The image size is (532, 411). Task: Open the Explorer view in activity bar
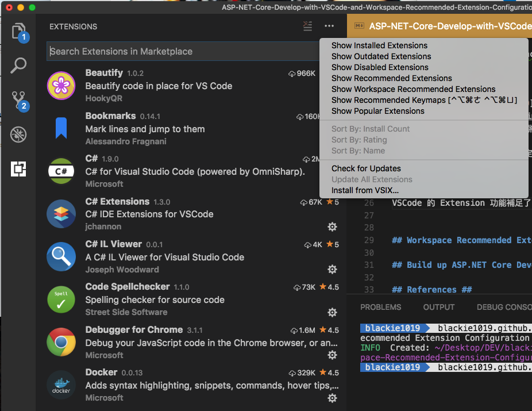point(19,31)
